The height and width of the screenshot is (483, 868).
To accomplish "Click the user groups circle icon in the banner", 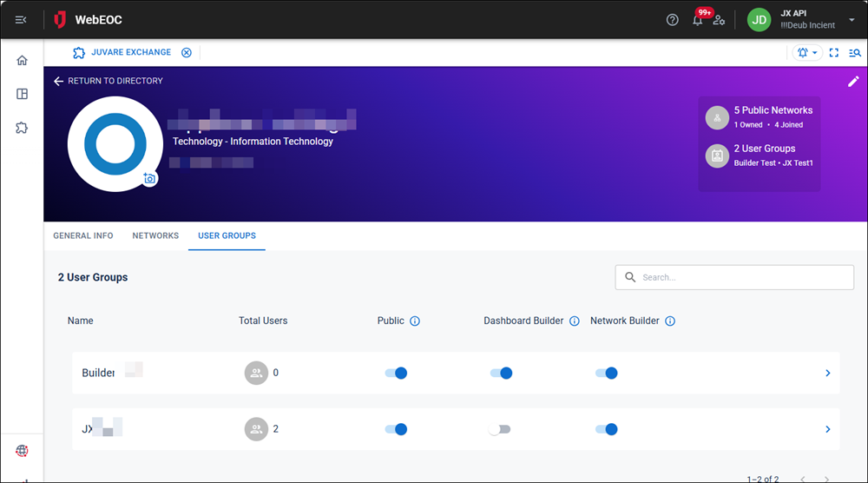I will click(x=717, y=155).
